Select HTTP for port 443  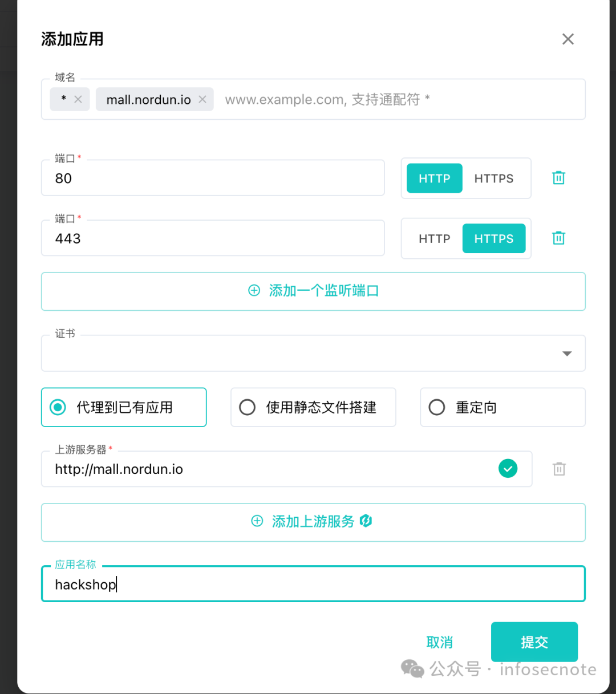434,239
